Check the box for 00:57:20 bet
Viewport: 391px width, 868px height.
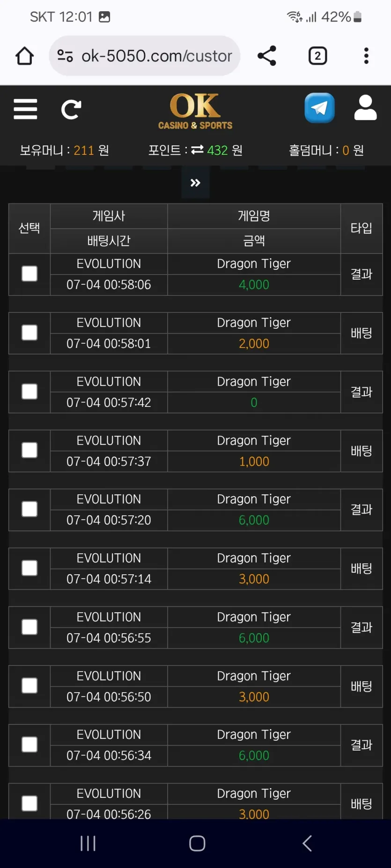point(30,509)
